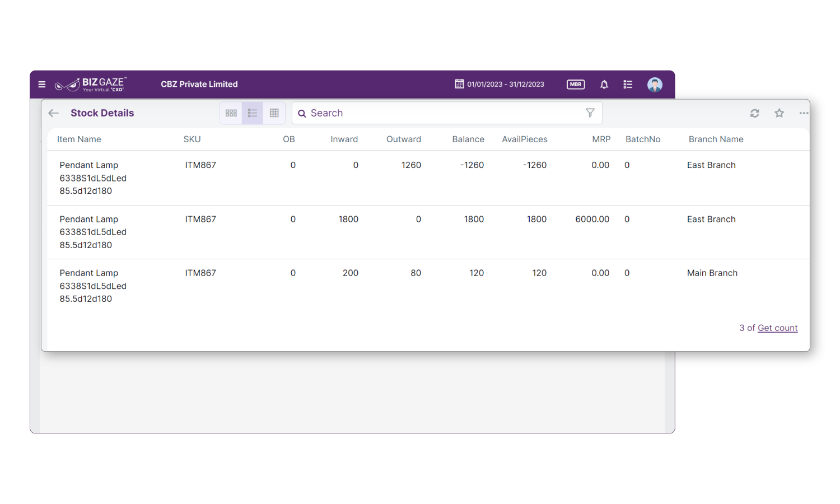
Task: Click the MRP value 6000.00
Action: point(592,220)
